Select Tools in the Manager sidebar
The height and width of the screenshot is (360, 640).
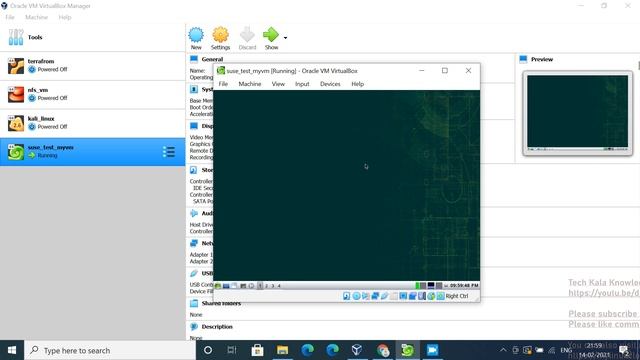click(93, 37)
